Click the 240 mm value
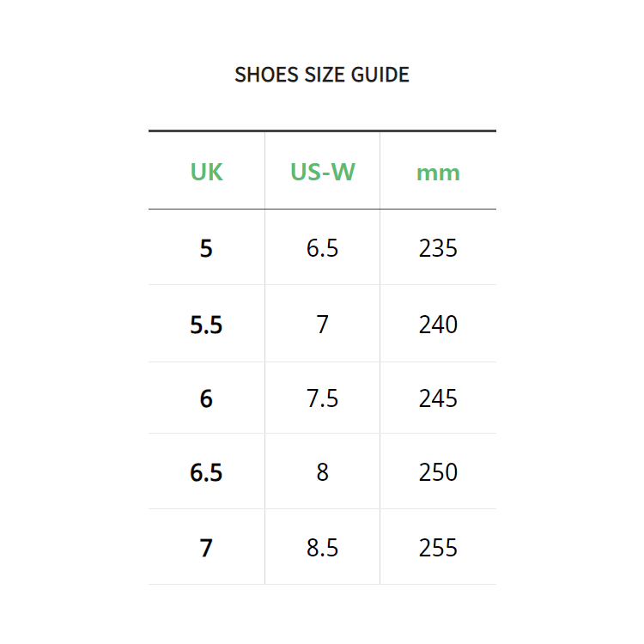644x644 pixels. point(438,325)
